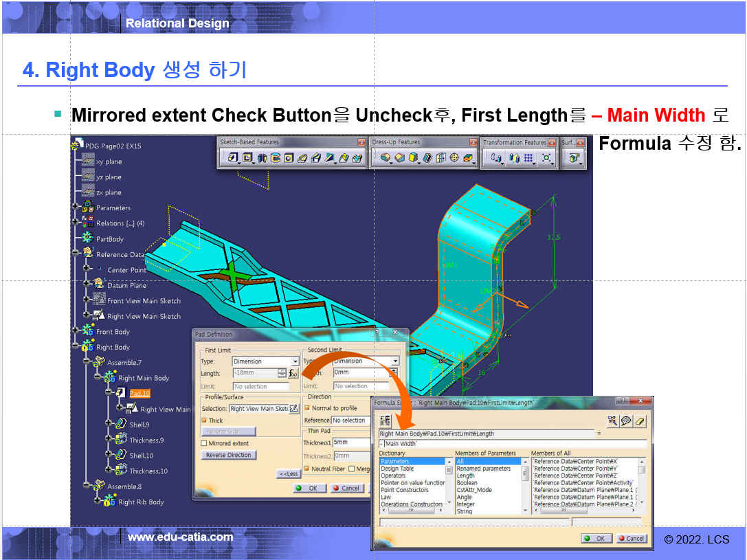Select the Pad tool in Sketch-Based Features
747x560 pixels.
(x=233, y=158)
